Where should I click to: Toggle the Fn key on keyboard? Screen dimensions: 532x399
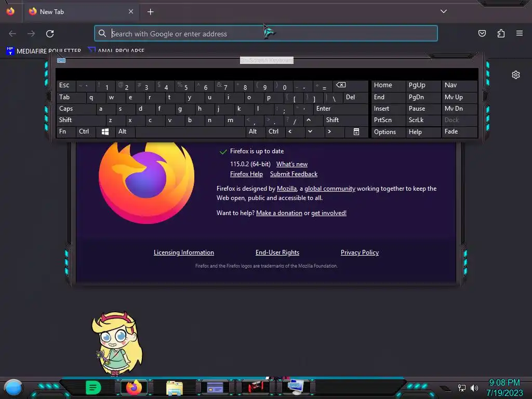[66, 131]
